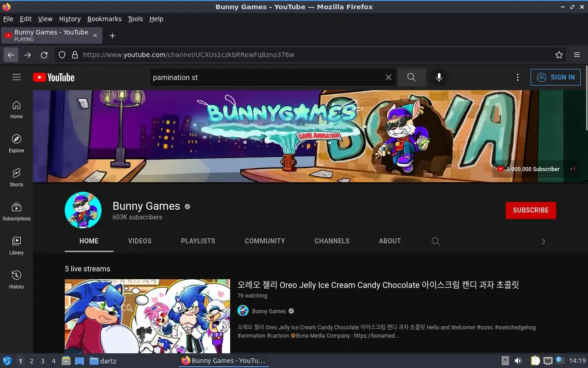Switch to the ABOUT channel tab

[x=390, y=241]
